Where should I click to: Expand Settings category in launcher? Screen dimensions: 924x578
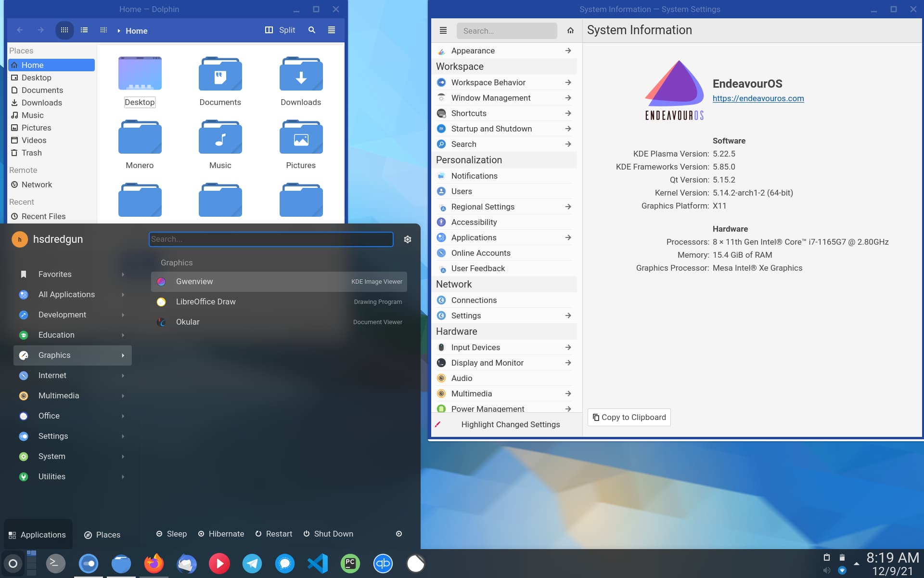click(73, 436)
